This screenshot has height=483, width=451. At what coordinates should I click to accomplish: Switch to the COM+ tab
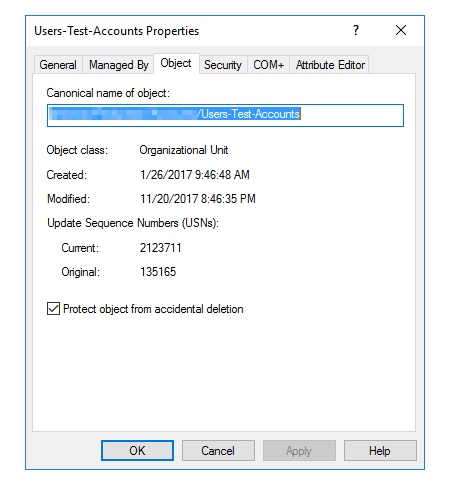click(268, 65)
